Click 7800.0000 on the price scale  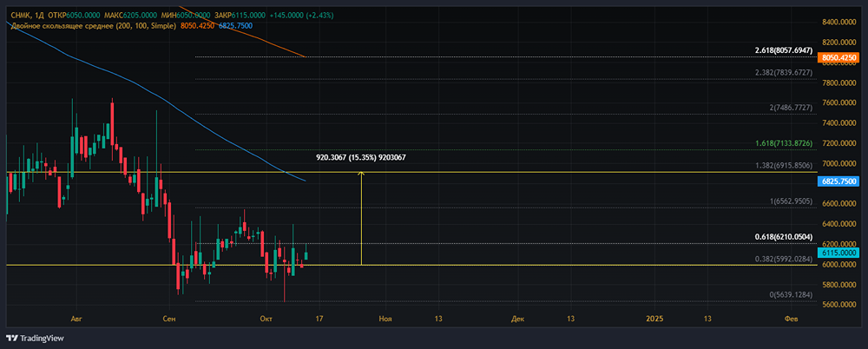pyautogui.click(x=839, y=82)
